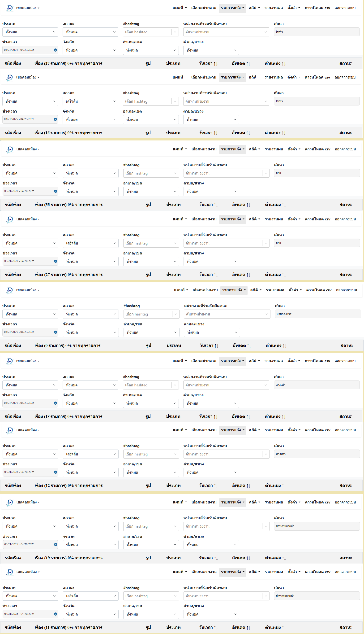364x634 pixels.
Task: Click ดาวน์โหลด csv in the 12 รายการ panel
Action: point(317,430)
